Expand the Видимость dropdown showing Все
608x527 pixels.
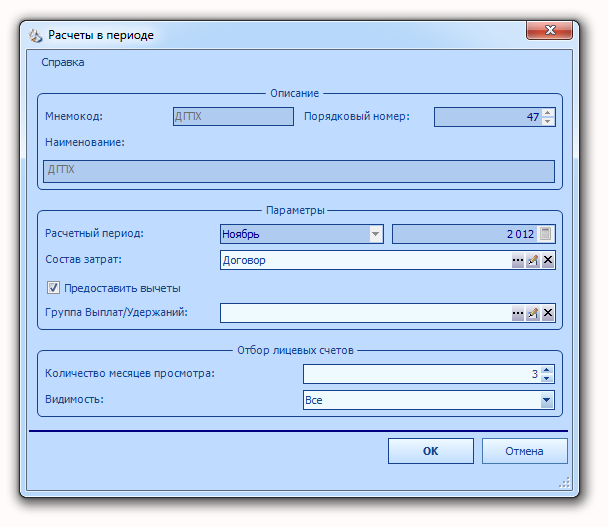tap(546, 400)
